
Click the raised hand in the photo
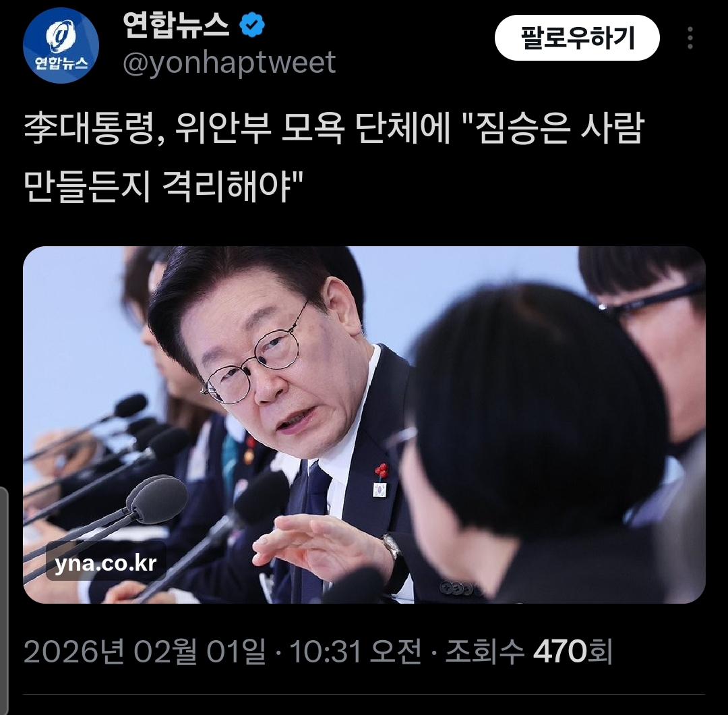[320, 548]
